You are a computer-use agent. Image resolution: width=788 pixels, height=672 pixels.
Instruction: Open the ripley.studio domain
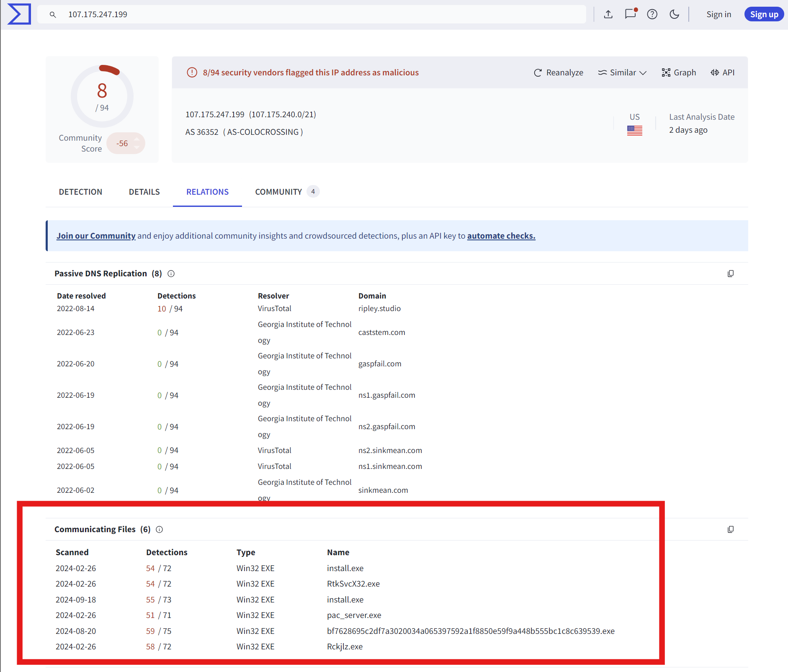379,309
